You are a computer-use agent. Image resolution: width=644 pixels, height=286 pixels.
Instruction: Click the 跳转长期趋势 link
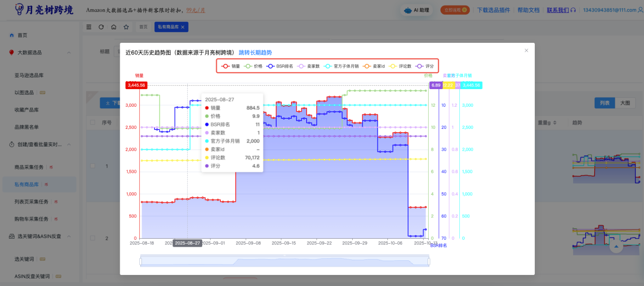pos(255,52)
